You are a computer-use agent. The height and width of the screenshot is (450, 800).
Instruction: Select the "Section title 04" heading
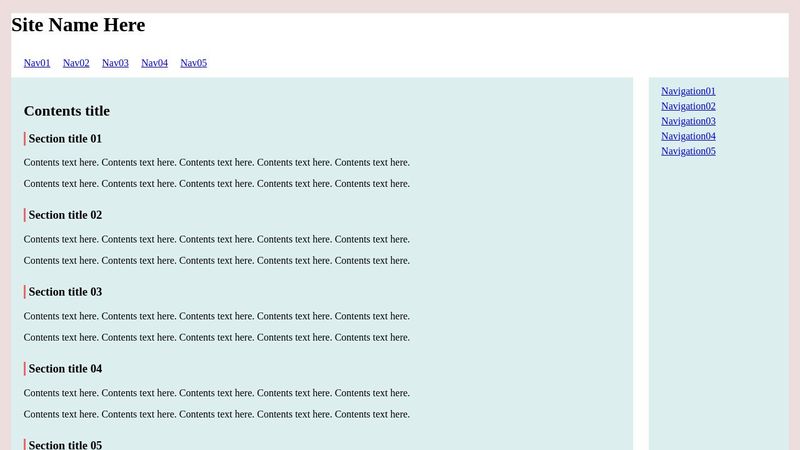(65, 369)
